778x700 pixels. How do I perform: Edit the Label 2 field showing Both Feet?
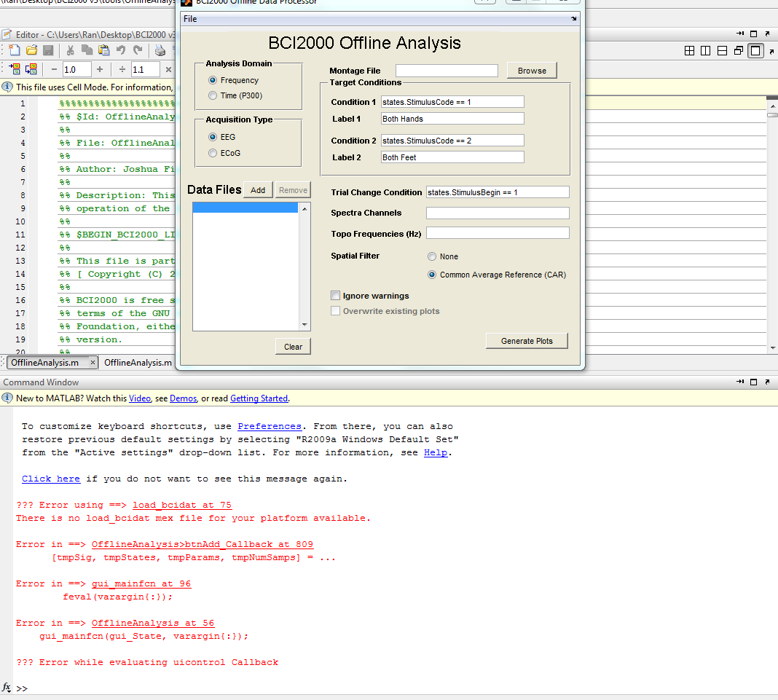point(452,157)
